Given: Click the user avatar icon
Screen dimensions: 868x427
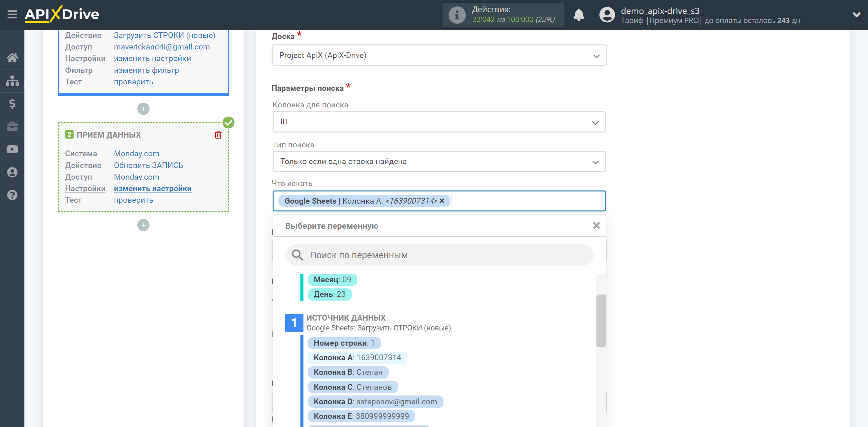Looking at the screenshot, I should coord(607,15).
